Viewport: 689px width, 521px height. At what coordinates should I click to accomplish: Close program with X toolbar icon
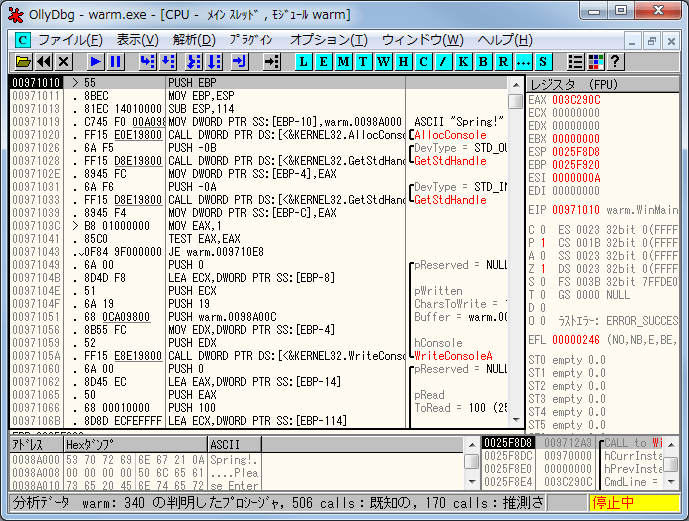pos(64,62)
